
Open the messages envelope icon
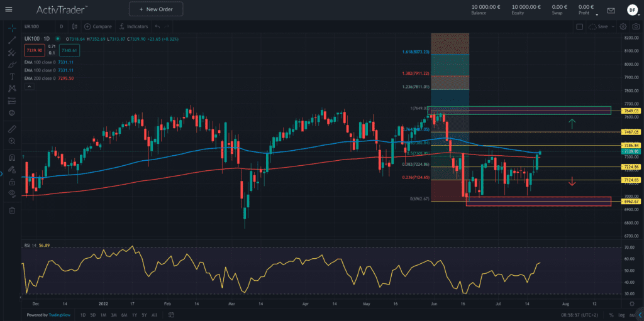(611, 10)
